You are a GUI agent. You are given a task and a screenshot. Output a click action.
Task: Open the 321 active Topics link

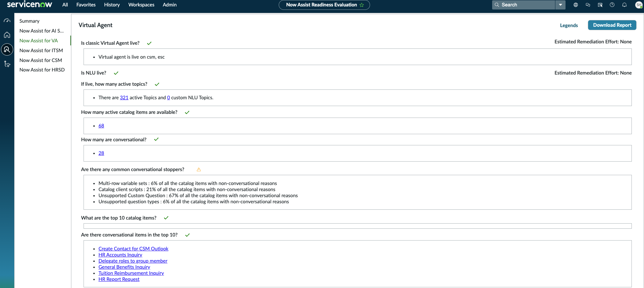[x=124, y=98]
